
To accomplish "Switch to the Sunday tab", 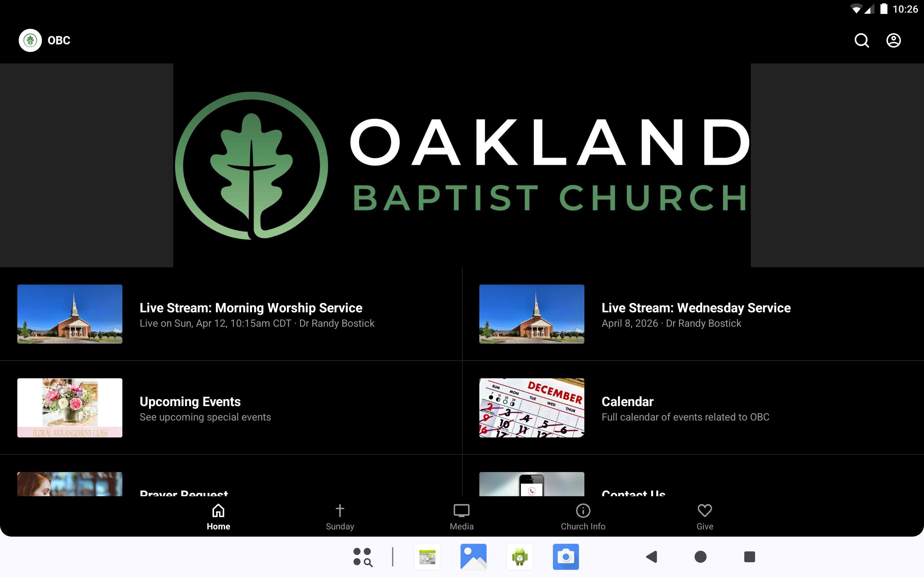I will [x=339, y=517].
